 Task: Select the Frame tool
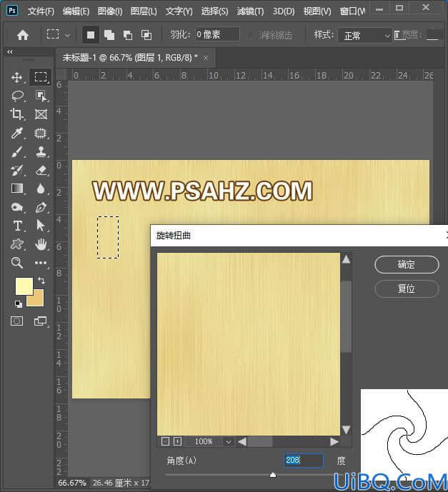tap(41, 114)
